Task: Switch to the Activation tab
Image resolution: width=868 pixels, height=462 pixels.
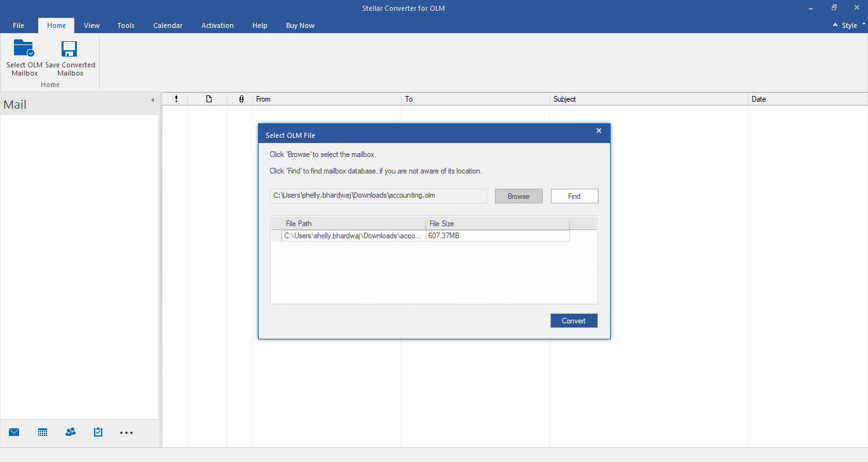Action: (x=217, y=25)
